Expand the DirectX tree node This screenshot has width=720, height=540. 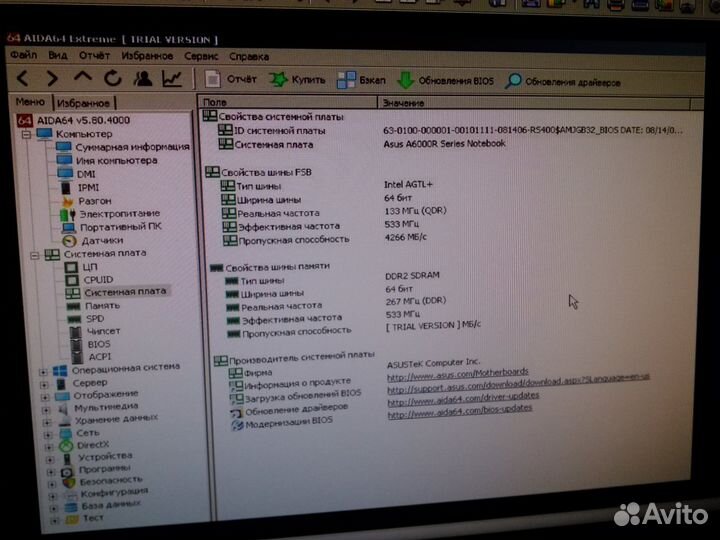click(x=49, y=447)
